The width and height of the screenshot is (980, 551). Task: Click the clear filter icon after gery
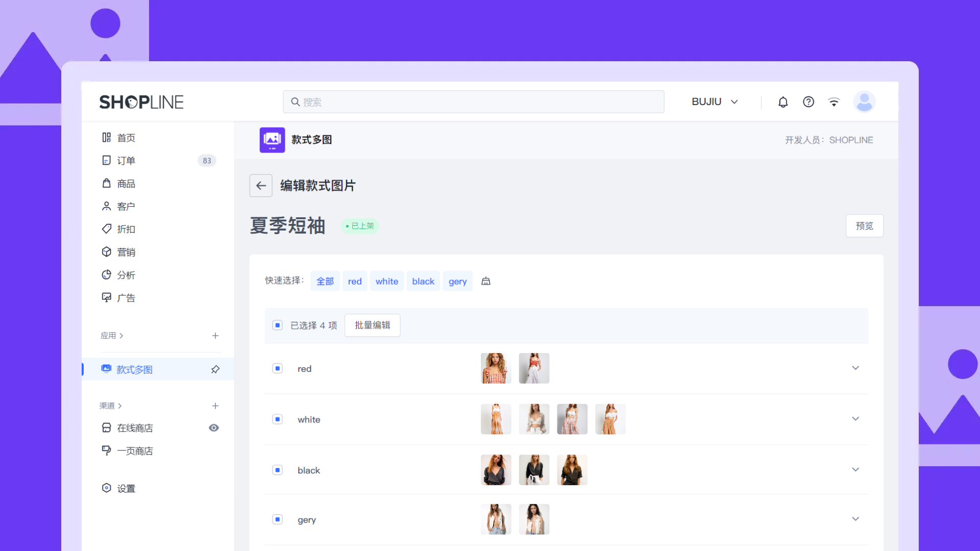tap(486, 281)
